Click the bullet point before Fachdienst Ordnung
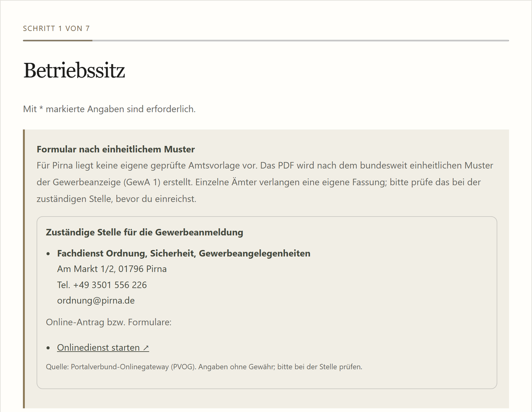This screenshot has height=412, width=532. pos(48,254)
